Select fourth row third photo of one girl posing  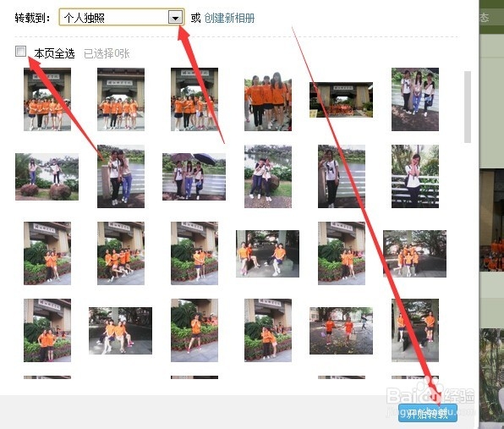[194, 331]
